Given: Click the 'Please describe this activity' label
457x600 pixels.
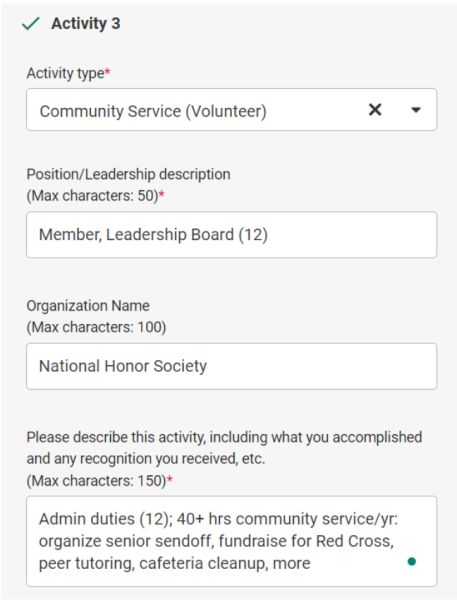Looking at the screenshot, I should coord(224,448).
